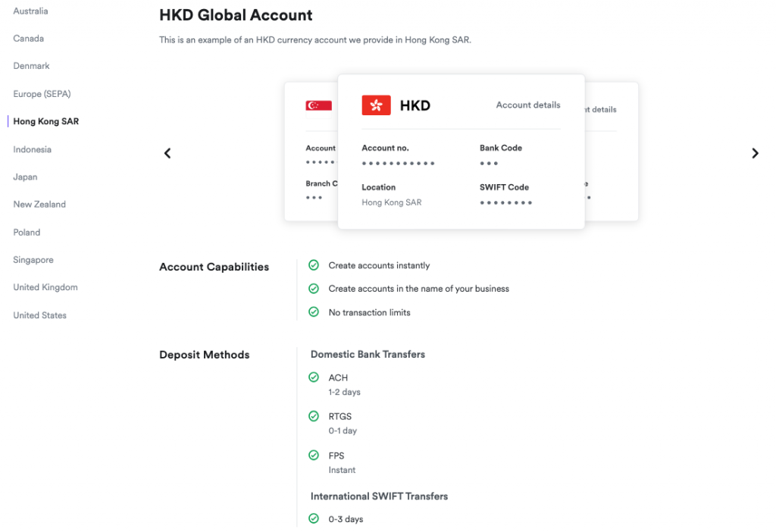Choose United Kingdom from the list

tap(45, 287)
